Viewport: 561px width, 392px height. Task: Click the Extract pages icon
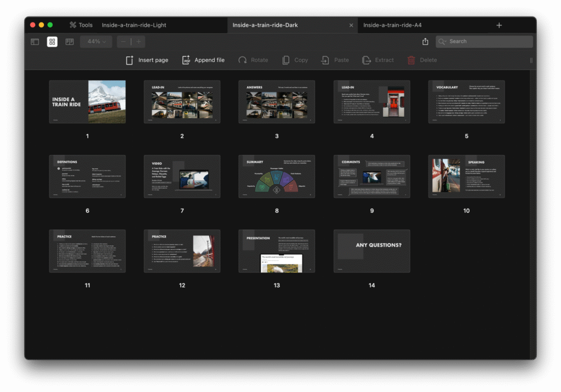[366, 60]
